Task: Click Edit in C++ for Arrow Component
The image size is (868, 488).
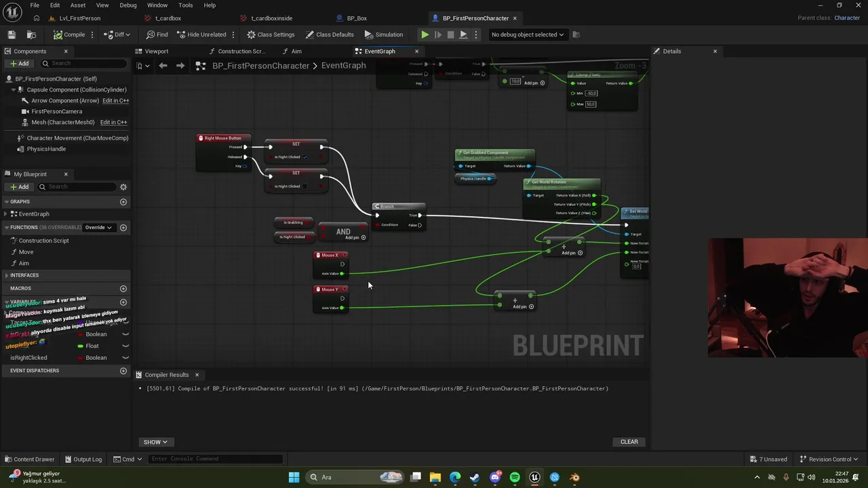Action: pos(115,100)
